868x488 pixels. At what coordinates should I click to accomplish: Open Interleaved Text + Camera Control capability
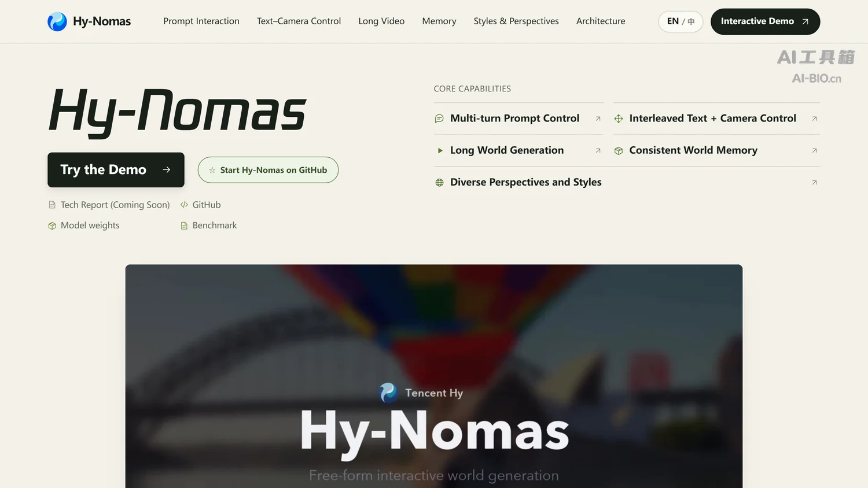pyautogui.click(x=716, y=119)
